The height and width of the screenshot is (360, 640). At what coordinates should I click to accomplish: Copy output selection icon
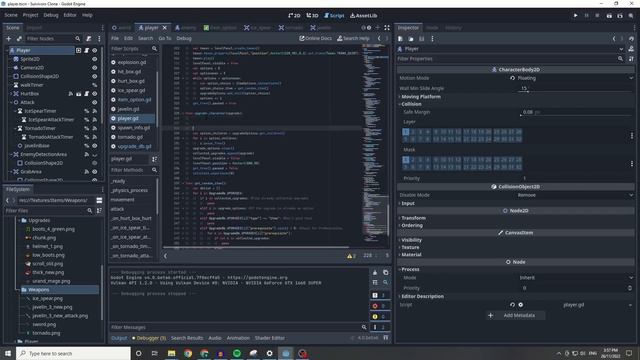coord(386,272)
